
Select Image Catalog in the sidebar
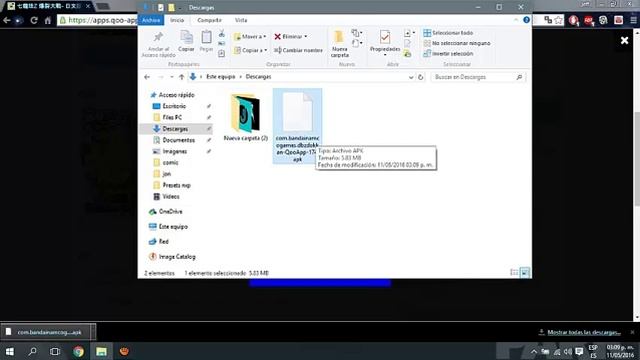coord(177,257)
